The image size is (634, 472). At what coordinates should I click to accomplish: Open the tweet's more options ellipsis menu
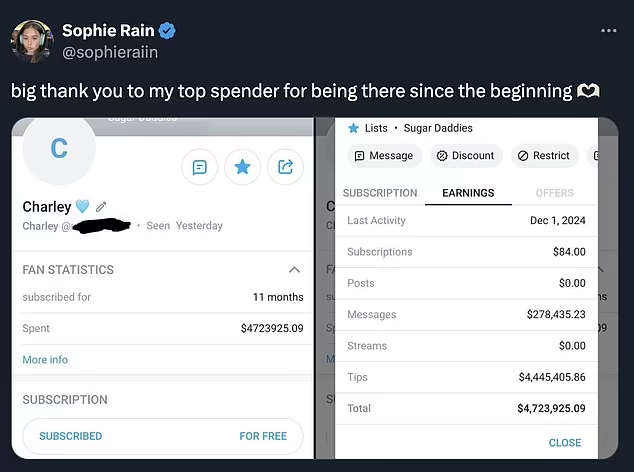[x=609, y=31]
